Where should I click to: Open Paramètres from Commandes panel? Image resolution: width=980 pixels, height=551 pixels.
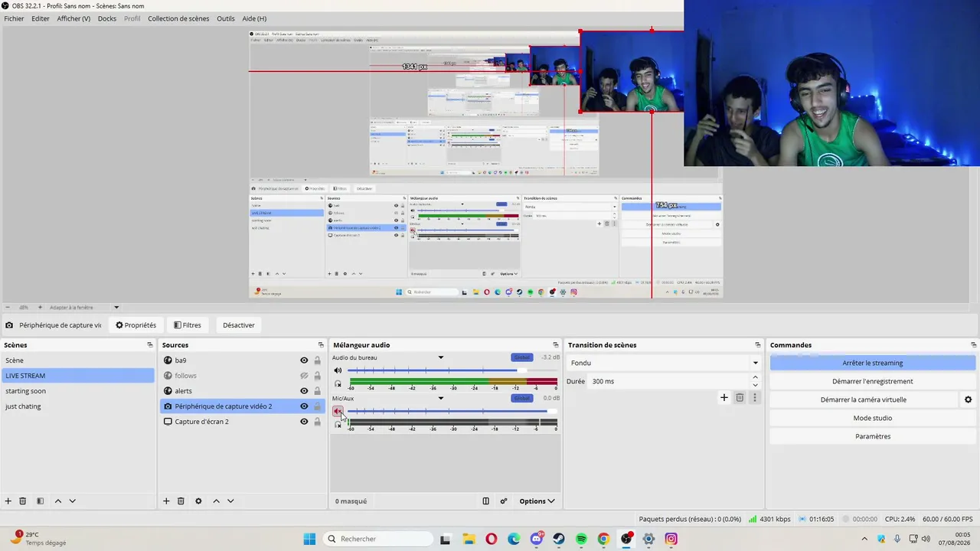pyautogui.click(x=873, y=436)
